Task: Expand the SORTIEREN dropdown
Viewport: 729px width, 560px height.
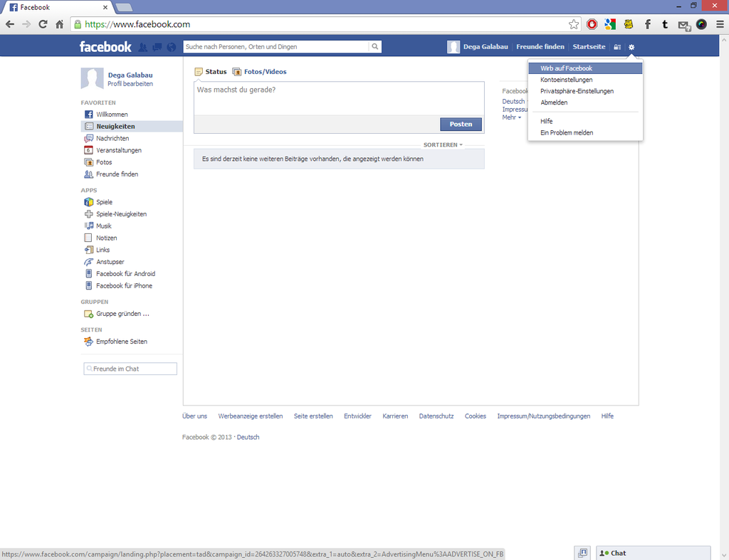Action: (443, 145)
